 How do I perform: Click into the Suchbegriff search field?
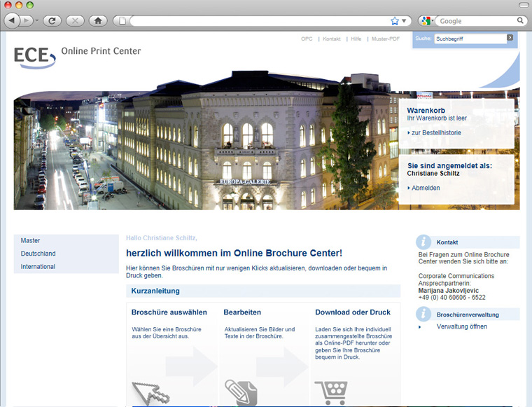click(x=469, y=39)
